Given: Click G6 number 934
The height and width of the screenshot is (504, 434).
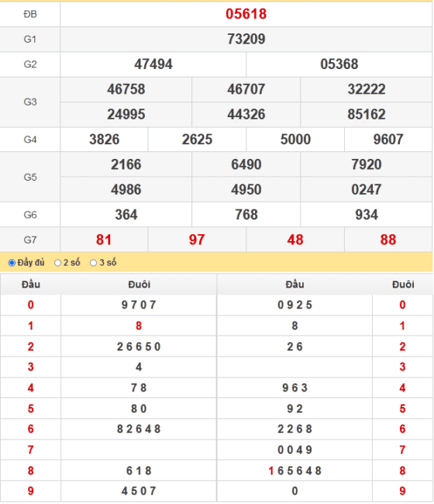Looking at the screenshot, I should (x=367, y=214).
